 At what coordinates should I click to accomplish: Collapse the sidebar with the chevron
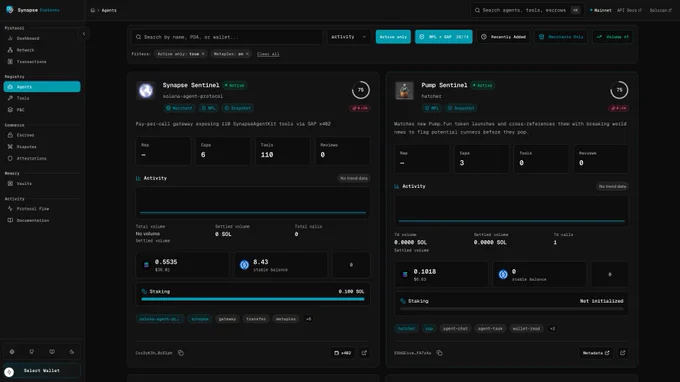[x=84, y=33]
